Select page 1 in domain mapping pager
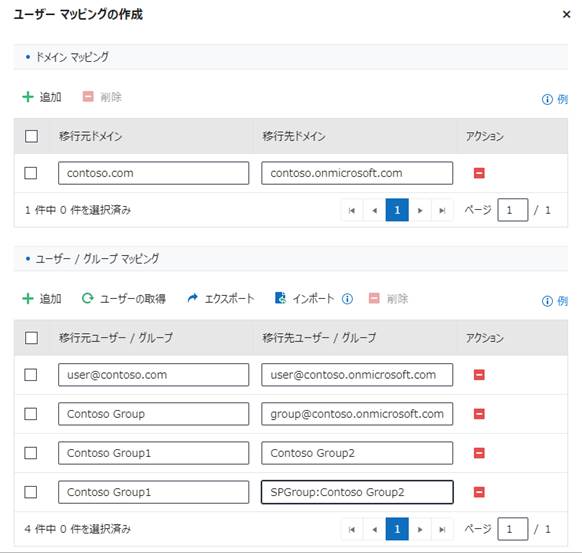This screenshot has width=582, height=553. click(x=397, y=210)
